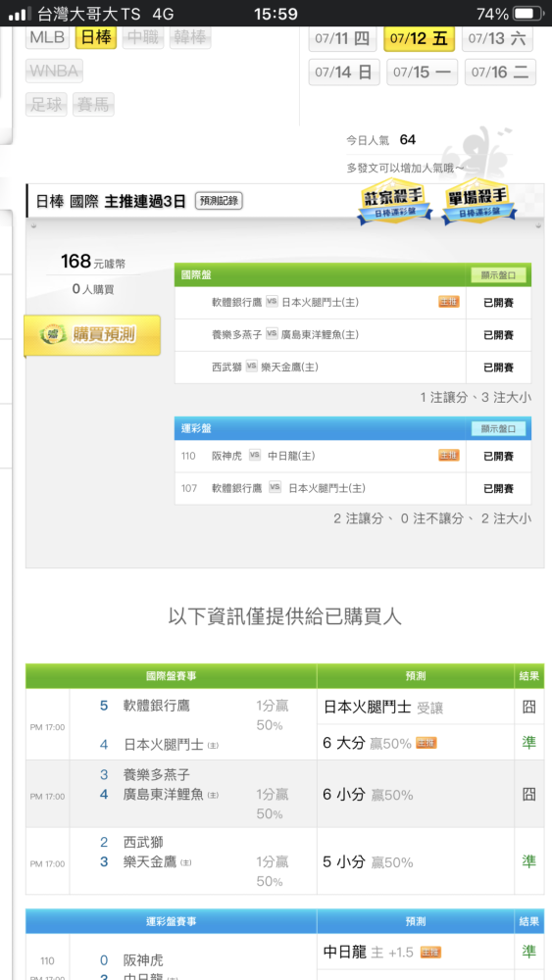
Task: Select the WNBA sport tab
Action: point(54,71)
